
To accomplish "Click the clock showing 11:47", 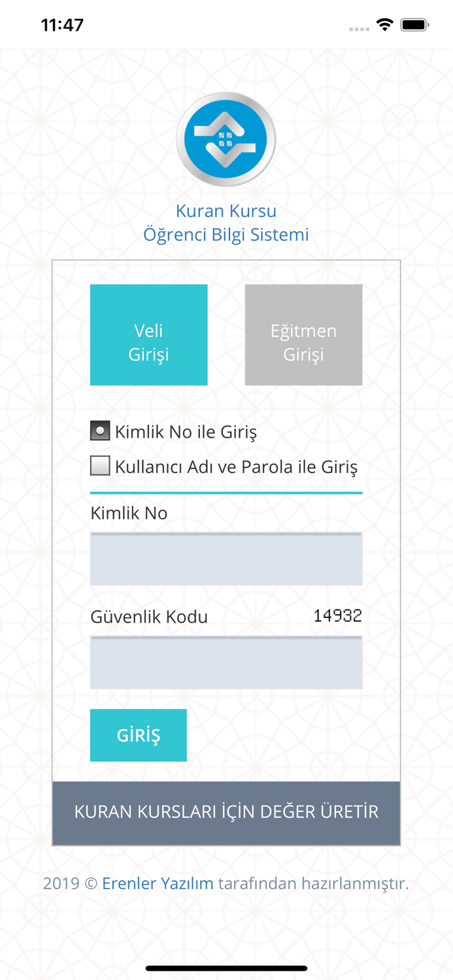I will [x=63, y=24].
